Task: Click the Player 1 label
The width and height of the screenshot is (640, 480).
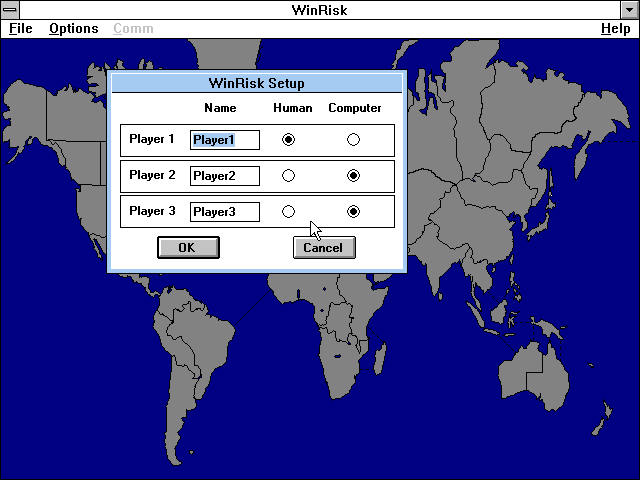Action: (x=152, y=139)
